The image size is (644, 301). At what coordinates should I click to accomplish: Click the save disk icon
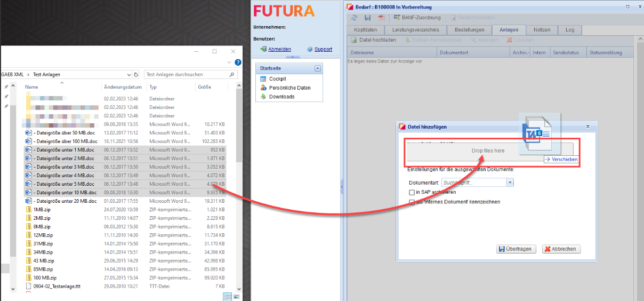pyautogui.click(x=368, y=18)
